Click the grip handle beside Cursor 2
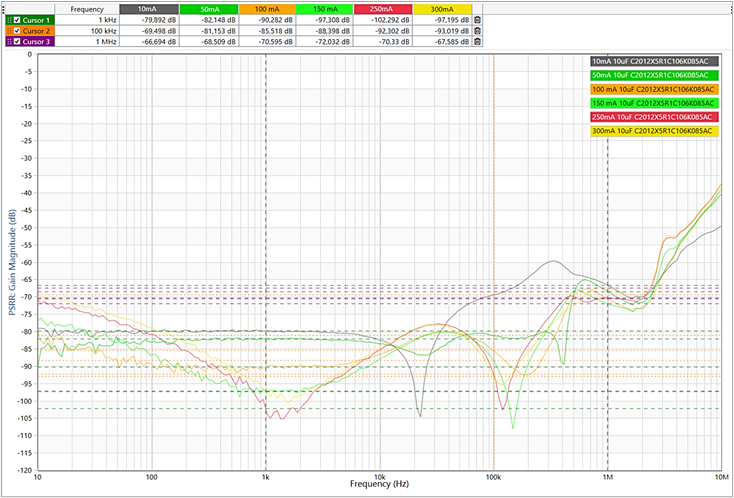Image resolution: width=734 pixels, height=498 pixels. pos(9,31)
